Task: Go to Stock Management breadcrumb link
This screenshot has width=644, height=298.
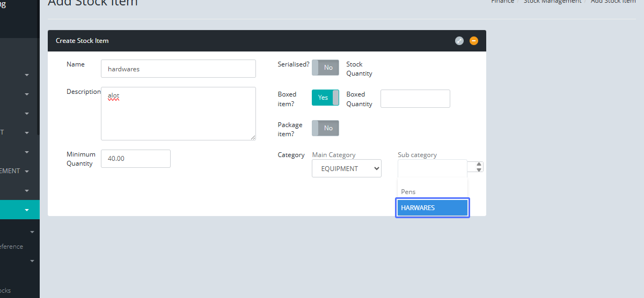Action: click(552, 2)
